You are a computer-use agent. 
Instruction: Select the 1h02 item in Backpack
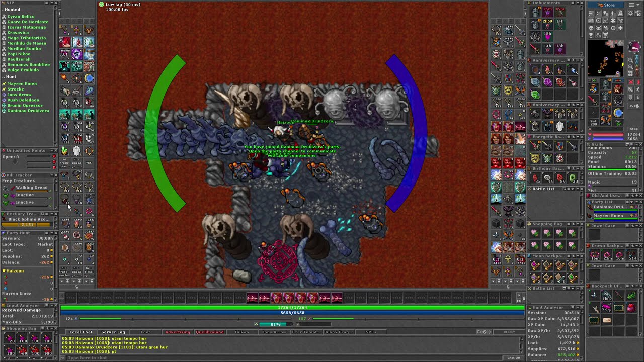(607, 296)
